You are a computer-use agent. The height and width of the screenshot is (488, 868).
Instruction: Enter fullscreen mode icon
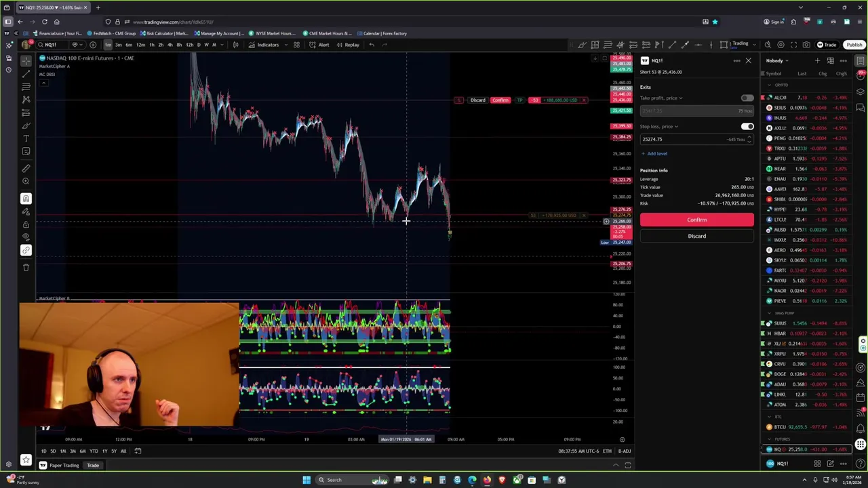point(793,45)
